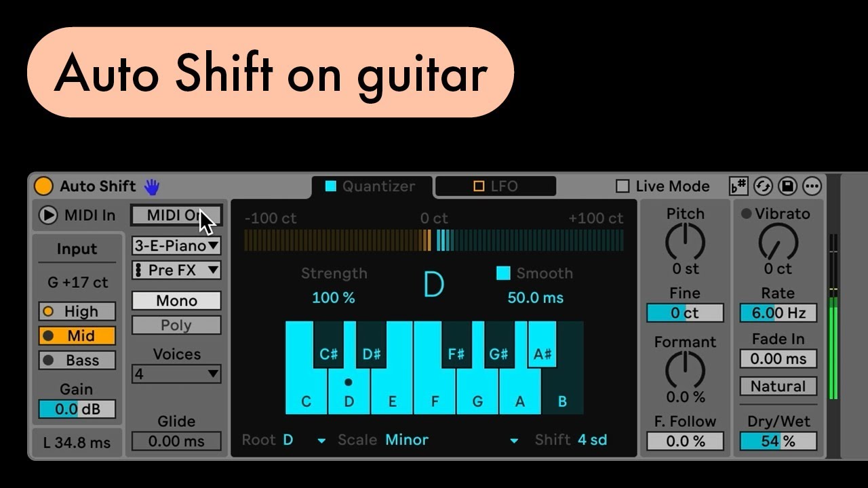Screen dimensions: 868x488
Task: Open the Root D note dropdown
Action: (303, 440)
